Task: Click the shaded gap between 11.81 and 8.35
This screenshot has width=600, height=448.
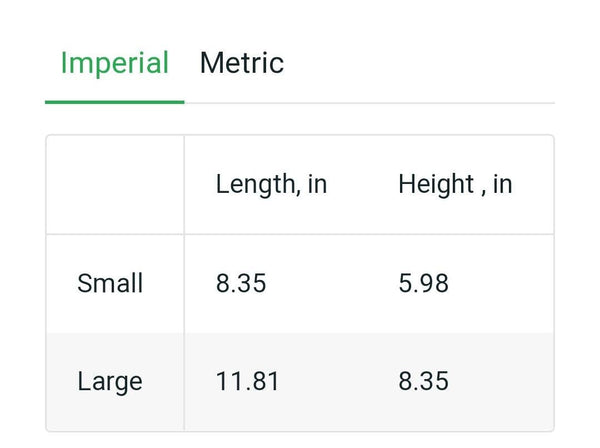Action: (339, 381)
